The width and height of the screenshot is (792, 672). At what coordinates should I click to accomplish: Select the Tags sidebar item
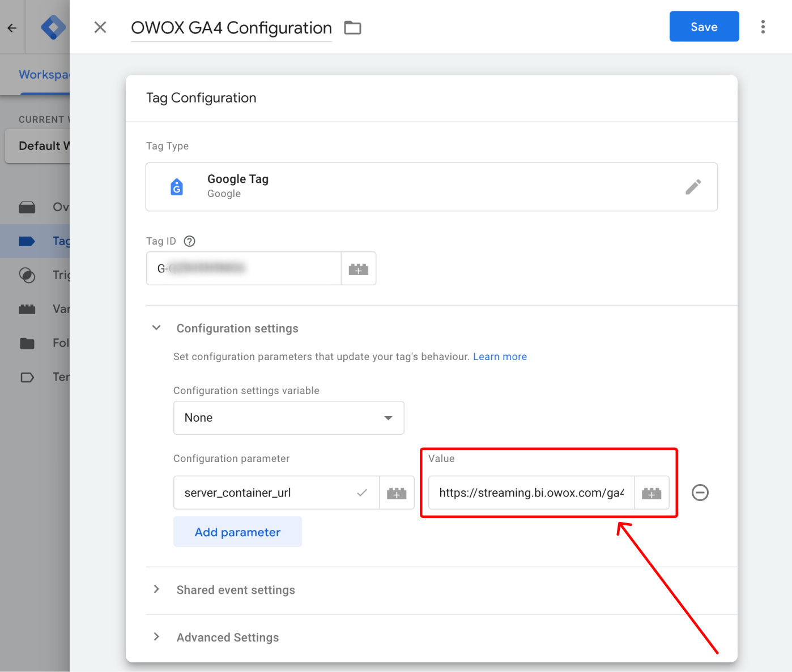pyautogui.click(x=35, y=241)
